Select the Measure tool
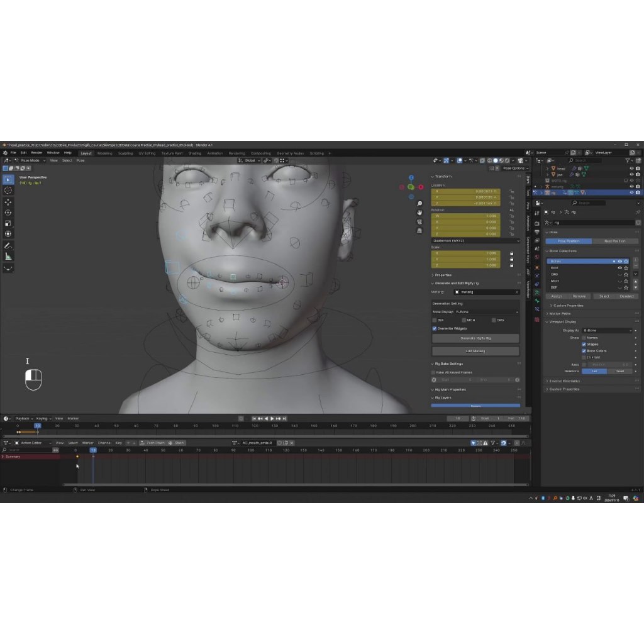644x644 pixels. (8, 256)
